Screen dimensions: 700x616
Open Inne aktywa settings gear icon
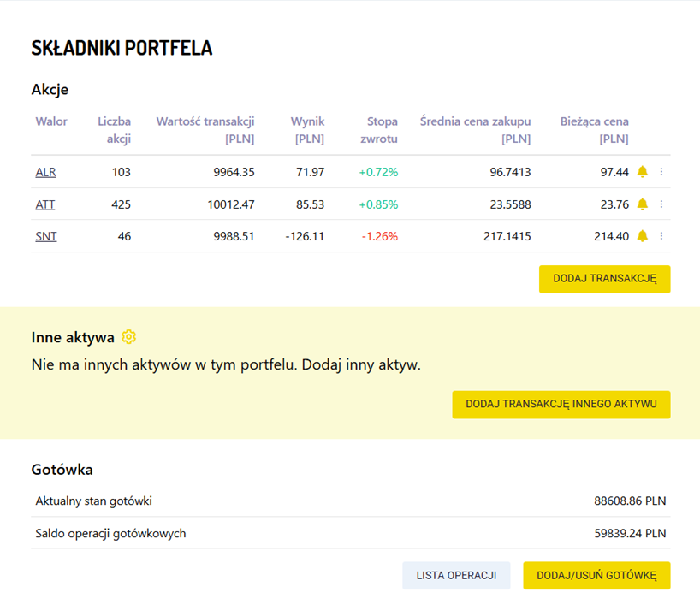pyautogui.click(x=128, y=337)
